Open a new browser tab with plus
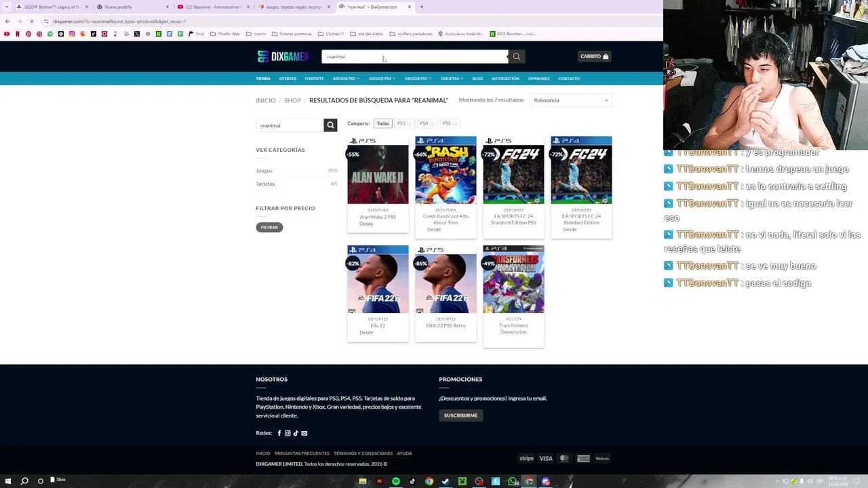Viewport: 868px width, 488px height. coord(422,7)
